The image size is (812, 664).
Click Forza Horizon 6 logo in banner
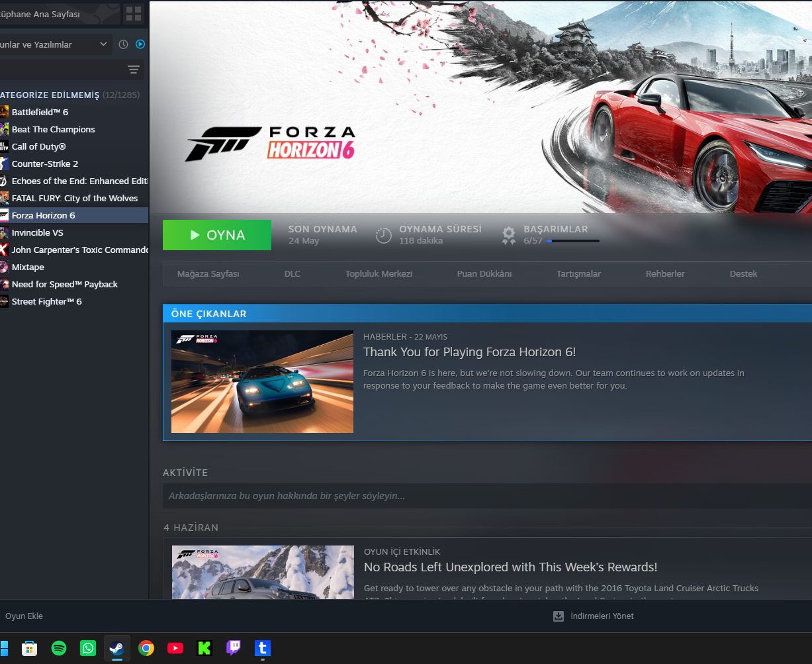pos(271,143)
